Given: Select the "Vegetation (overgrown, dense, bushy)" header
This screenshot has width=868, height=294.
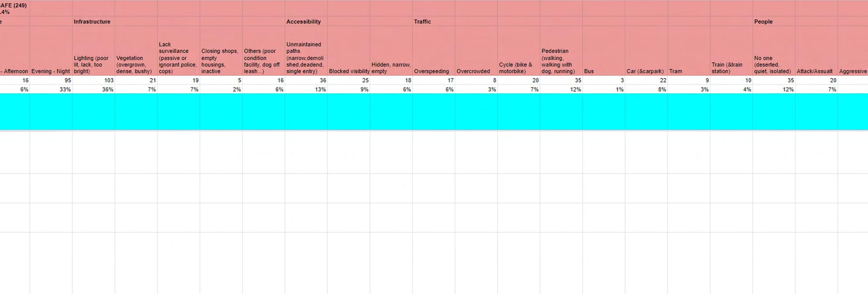Looking at the screenshot, I should point(136,51).
